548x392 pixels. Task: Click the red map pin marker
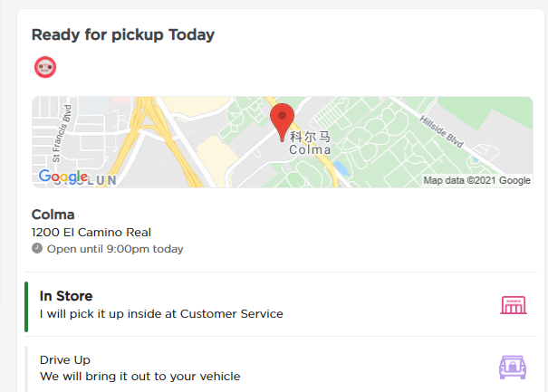click(x=283, y=120)
